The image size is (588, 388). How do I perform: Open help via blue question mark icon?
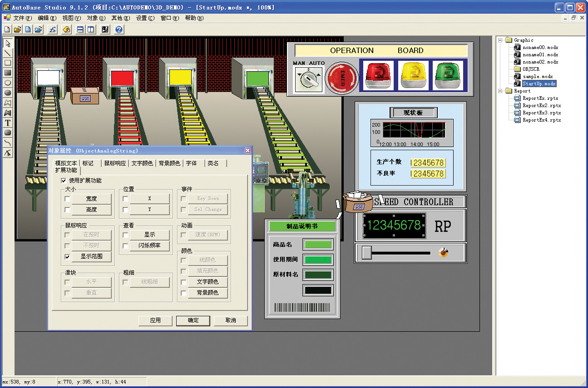pyautogui.click(x=119, y=30)
